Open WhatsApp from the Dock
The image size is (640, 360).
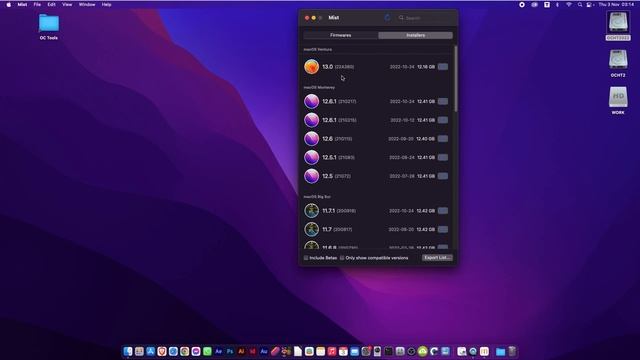(207, 351)
